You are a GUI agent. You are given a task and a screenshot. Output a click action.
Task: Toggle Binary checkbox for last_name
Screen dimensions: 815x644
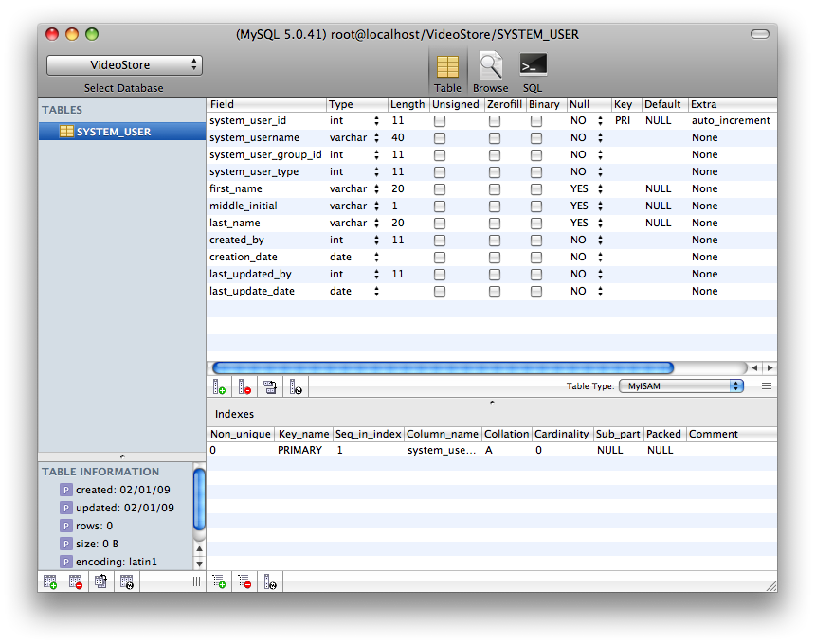click(535, 224)
